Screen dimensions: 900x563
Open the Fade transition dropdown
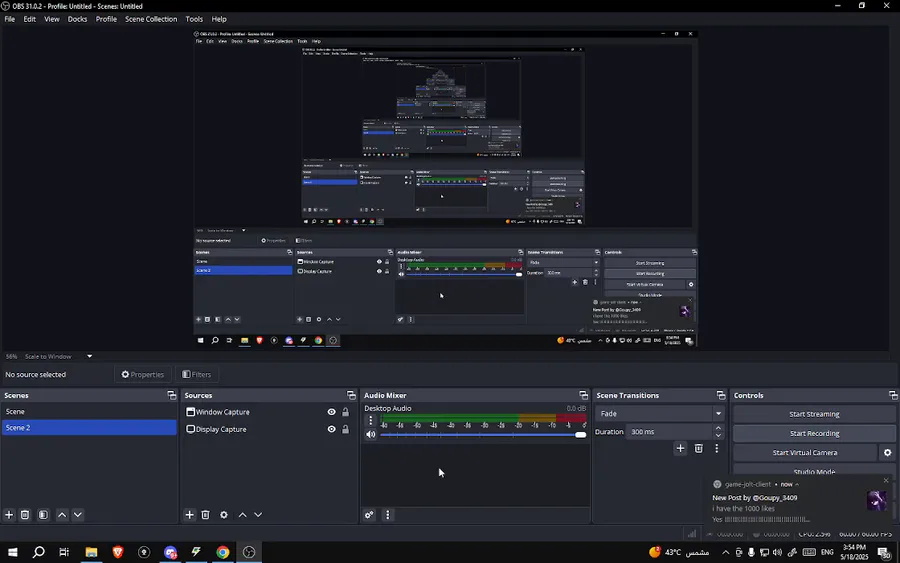660,413
